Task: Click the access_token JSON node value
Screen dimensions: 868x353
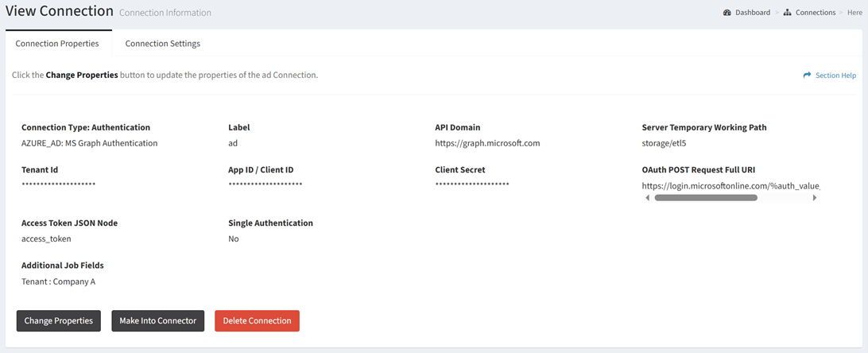Action: tap(46, 239)
